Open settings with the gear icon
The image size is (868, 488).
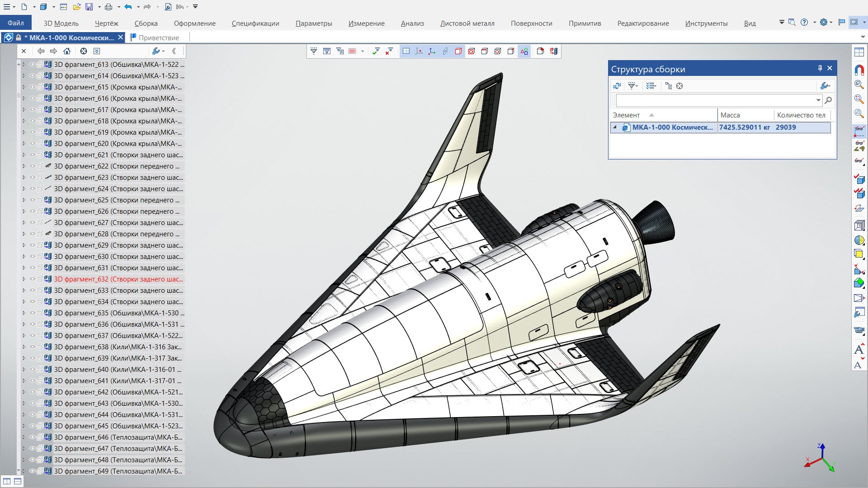pyautogui.click(x=824, y=22)
